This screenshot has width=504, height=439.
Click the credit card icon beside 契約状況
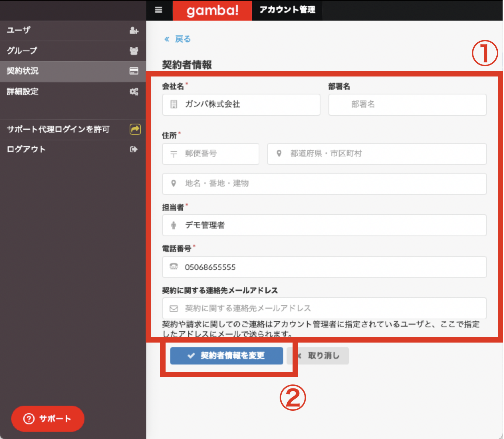point(134,71)
